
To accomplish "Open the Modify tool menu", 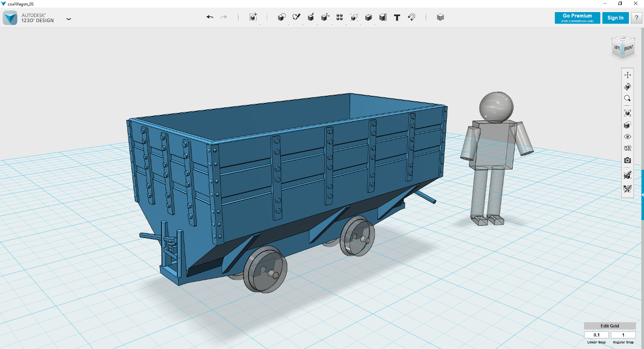I will pos(325,17).
